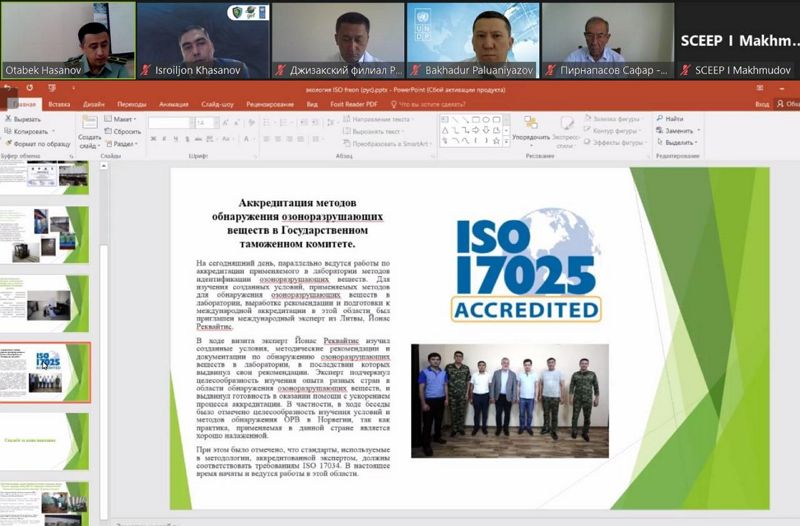Switch to the Вставка tab
800x526 pixels.
[x=59, y=104]
